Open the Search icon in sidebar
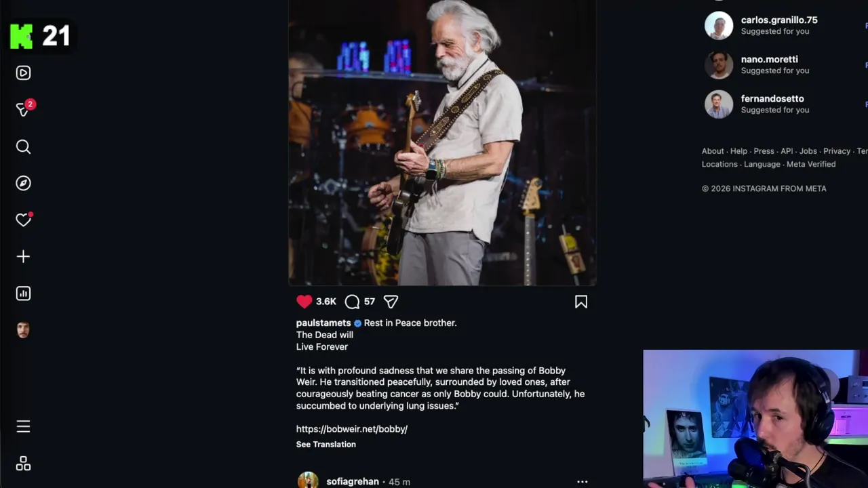Viewport: 868px width, 488px height. [x=23, y=147]
